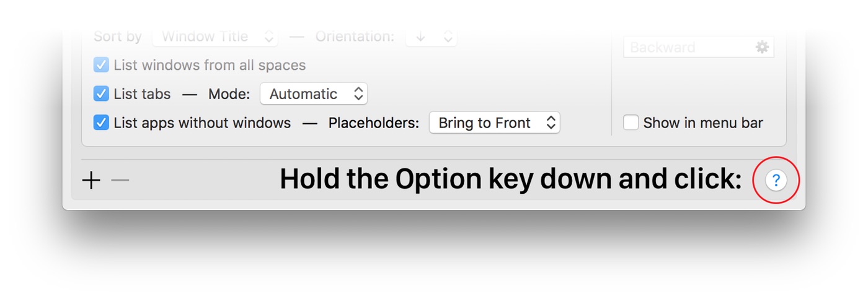The height and width of the screenshot is (299, 868).
Task: Disable List apps without windows checkbox
Action: tap(101, 123)
